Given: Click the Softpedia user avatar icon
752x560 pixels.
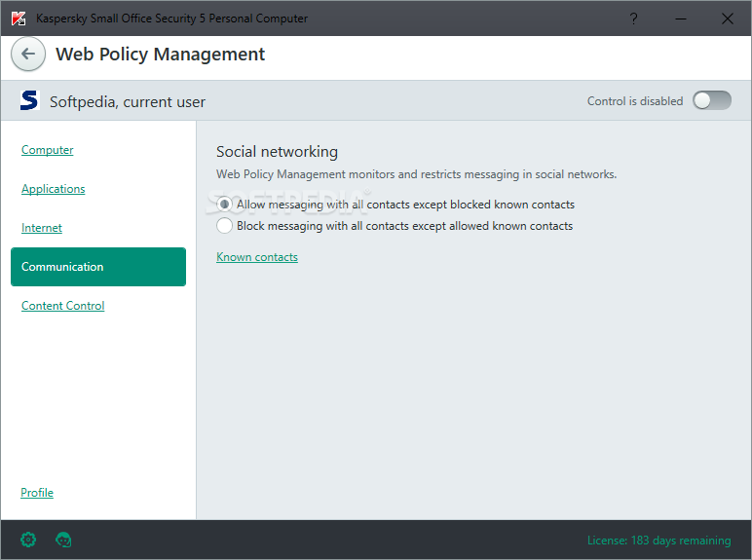Looking at the screenshot, I should 29,100.
